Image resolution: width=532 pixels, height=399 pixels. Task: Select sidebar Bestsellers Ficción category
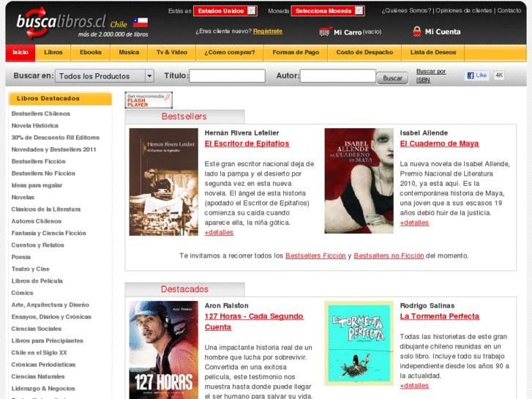coord(38,161)
